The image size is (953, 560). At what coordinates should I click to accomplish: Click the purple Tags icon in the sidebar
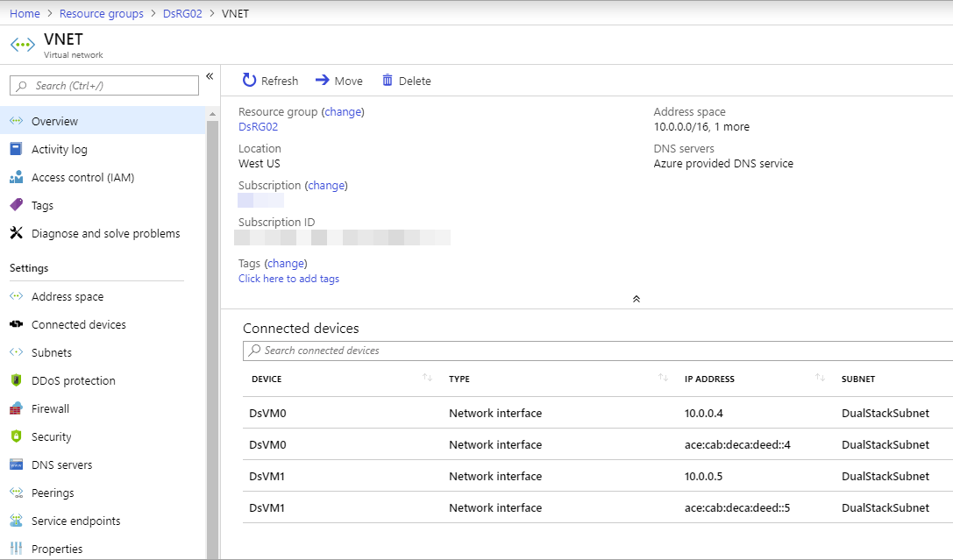(16, 205)
